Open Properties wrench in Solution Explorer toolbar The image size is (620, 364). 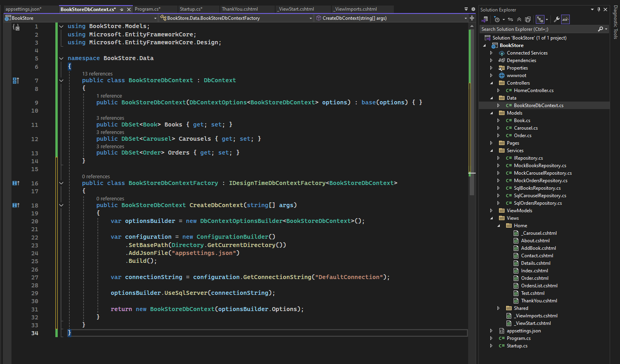click(x=557, y=19)
